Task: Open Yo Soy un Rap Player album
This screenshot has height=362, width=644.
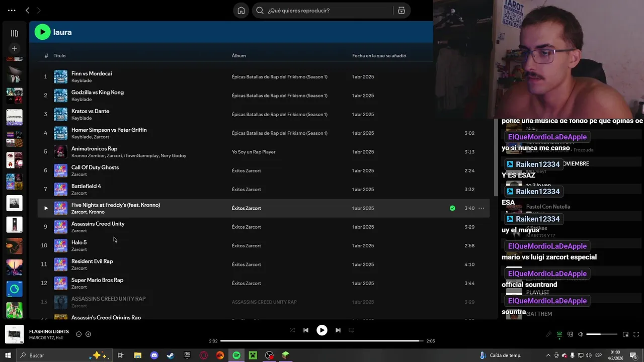Action: pyautogui.click(x=253, y=152)
